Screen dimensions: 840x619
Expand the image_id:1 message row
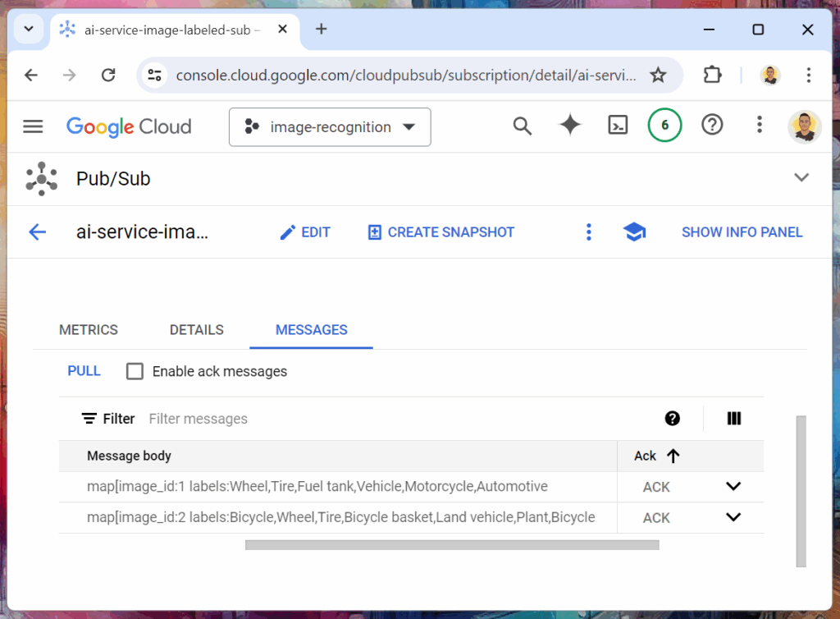(x=733, y=487)
